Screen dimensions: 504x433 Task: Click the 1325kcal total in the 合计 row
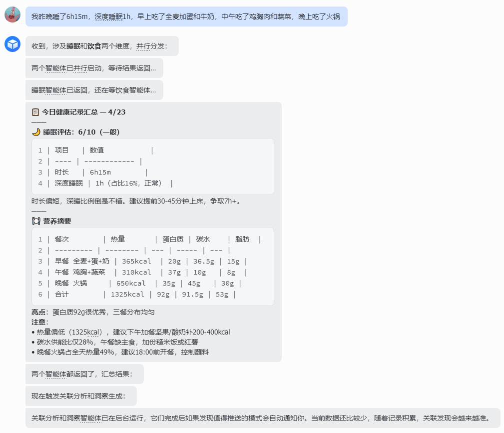[127, 294]
